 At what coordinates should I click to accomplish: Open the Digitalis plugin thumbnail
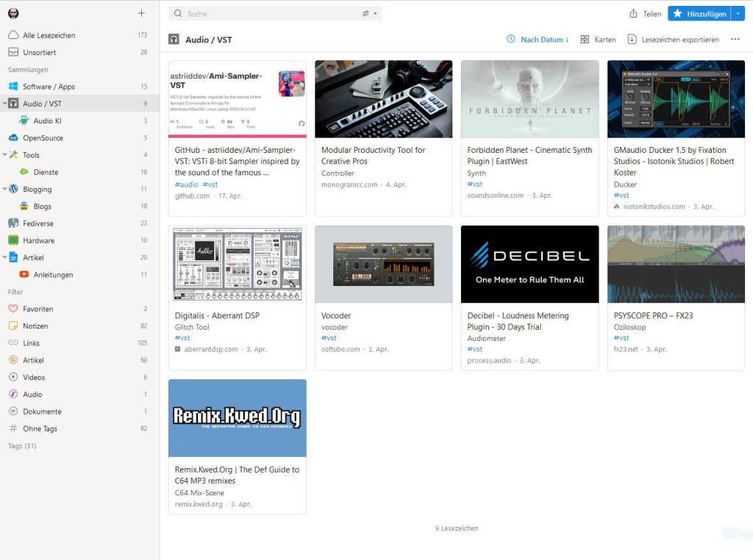[x=238, y=264]
